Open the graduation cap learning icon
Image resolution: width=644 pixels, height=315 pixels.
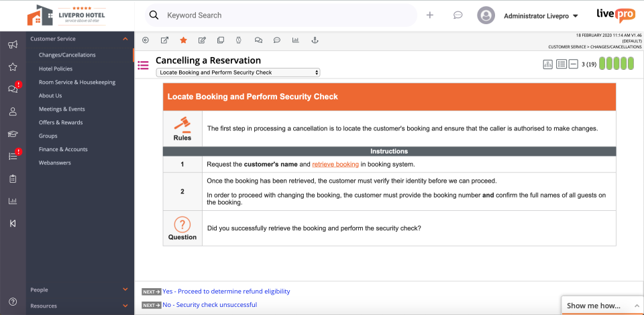click(13, 134)
